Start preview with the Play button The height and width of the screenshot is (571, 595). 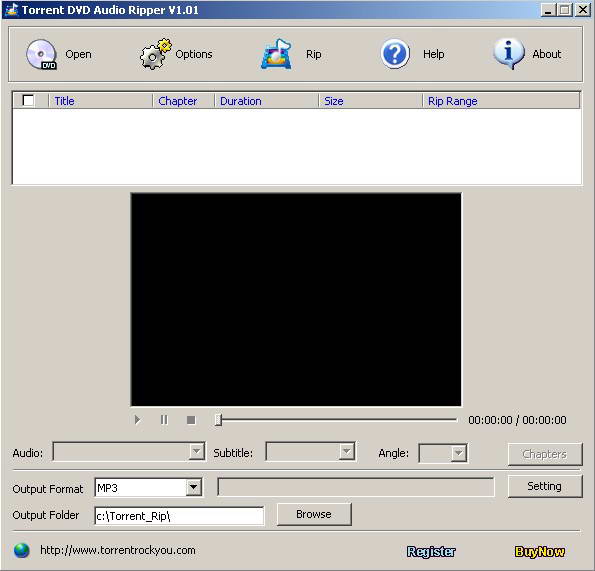[138, 420]
